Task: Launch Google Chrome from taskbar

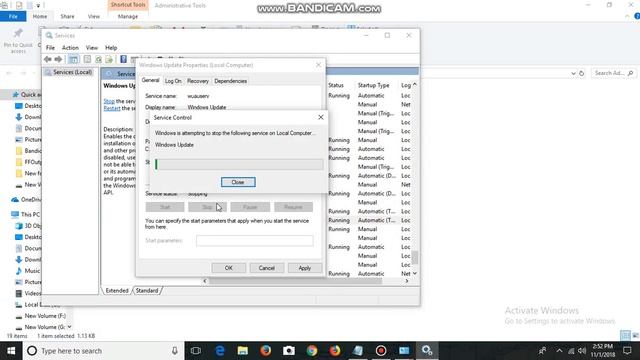Action: (x=312, y=351)
